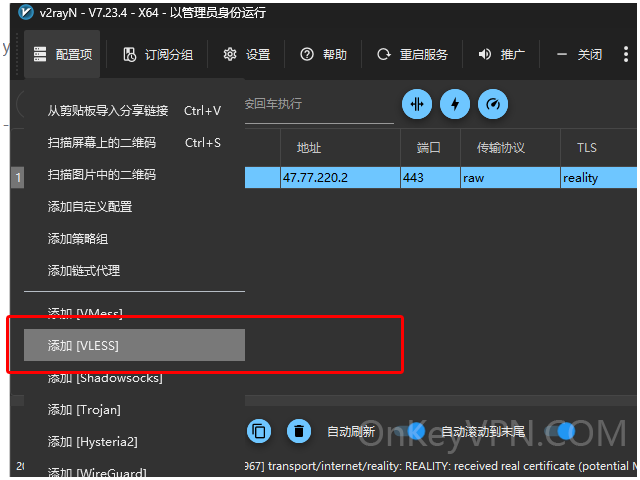Select 扫描屏幕上的二维码 menu entry
The height and width of the screenshot is (480, 640).
pos(134,142)
